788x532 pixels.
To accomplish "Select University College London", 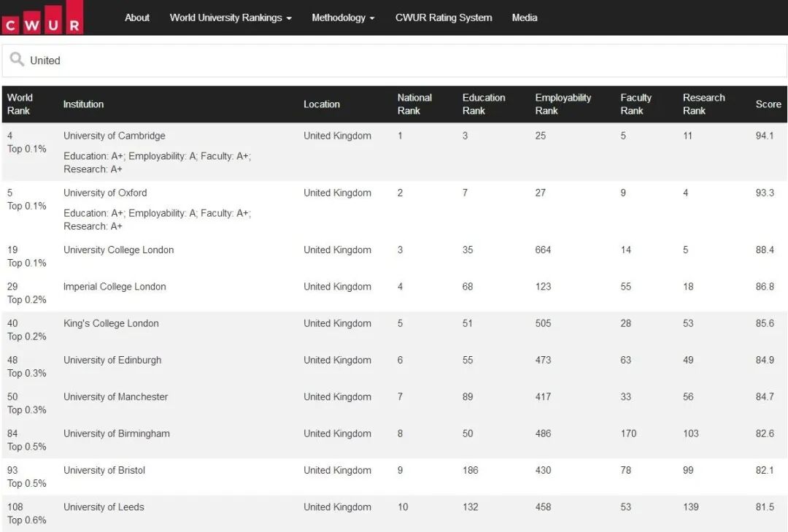I will tap(119, 250).
